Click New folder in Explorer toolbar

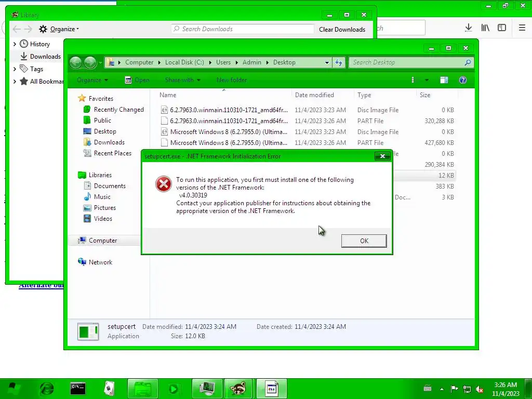(x=232, y=80)
